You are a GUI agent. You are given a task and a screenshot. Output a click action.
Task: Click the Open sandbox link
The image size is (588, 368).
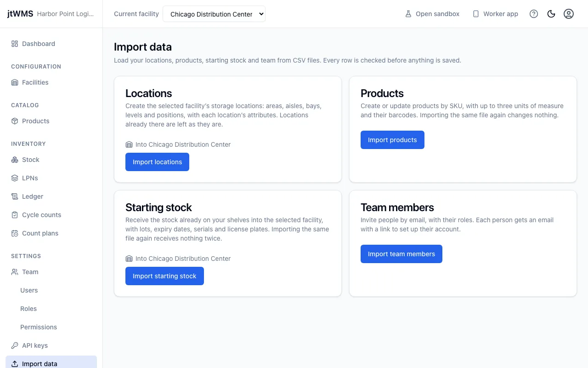click(x=432, y=14)
